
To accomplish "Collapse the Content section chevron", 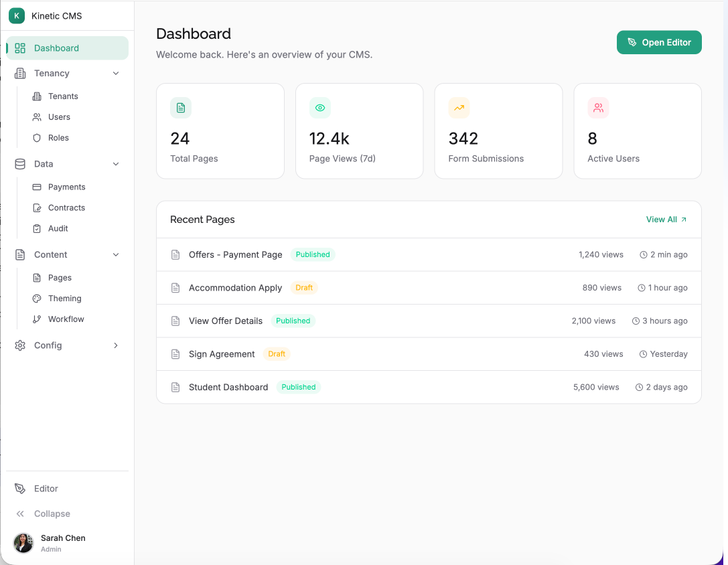I will tap(116, 254).
